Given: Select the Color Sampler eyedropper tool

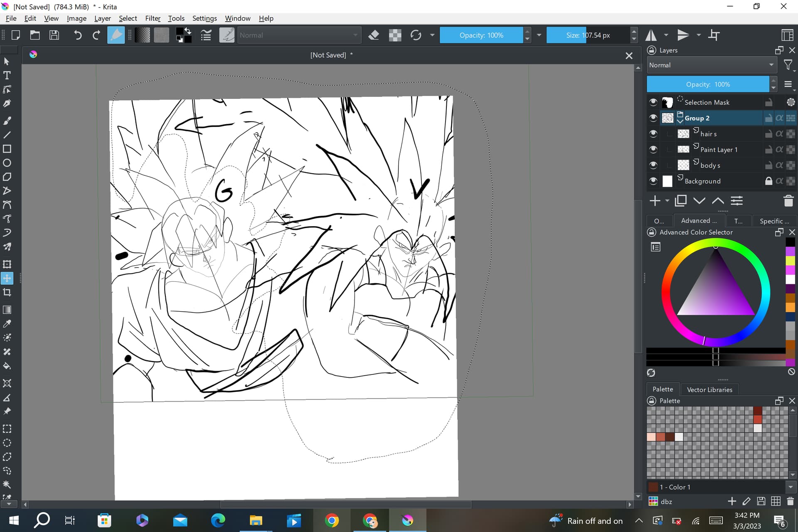Looking at the screenshot, I should [7, 324].
